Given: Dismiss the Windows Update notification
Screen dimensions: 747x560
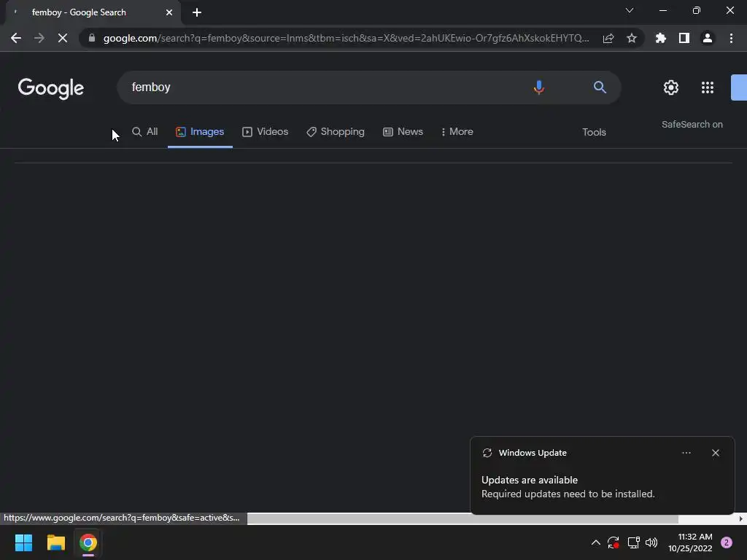Looking at the screenshot, I should 716,453.
